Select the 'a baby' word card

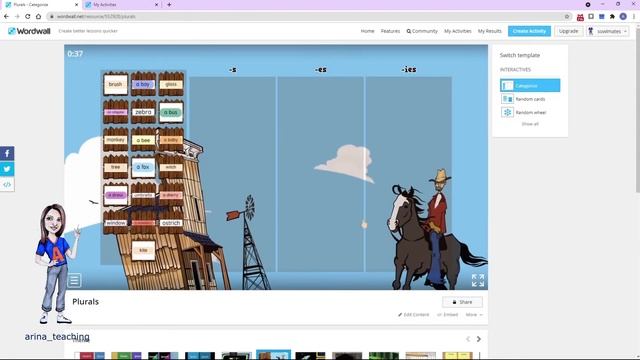click(x=171, y=140)
